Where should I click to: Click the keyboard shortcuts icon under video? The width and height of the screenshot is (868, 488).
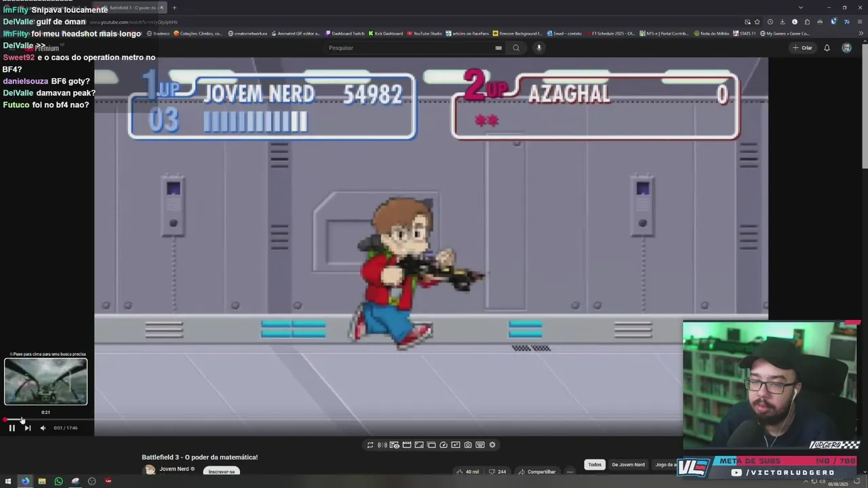[x=480, y=445]
